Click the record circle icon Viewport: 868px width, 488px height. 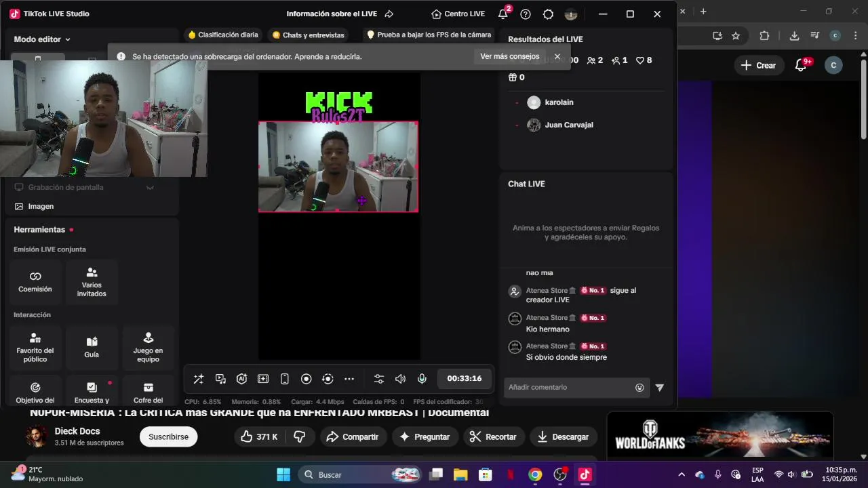point(307,379)
